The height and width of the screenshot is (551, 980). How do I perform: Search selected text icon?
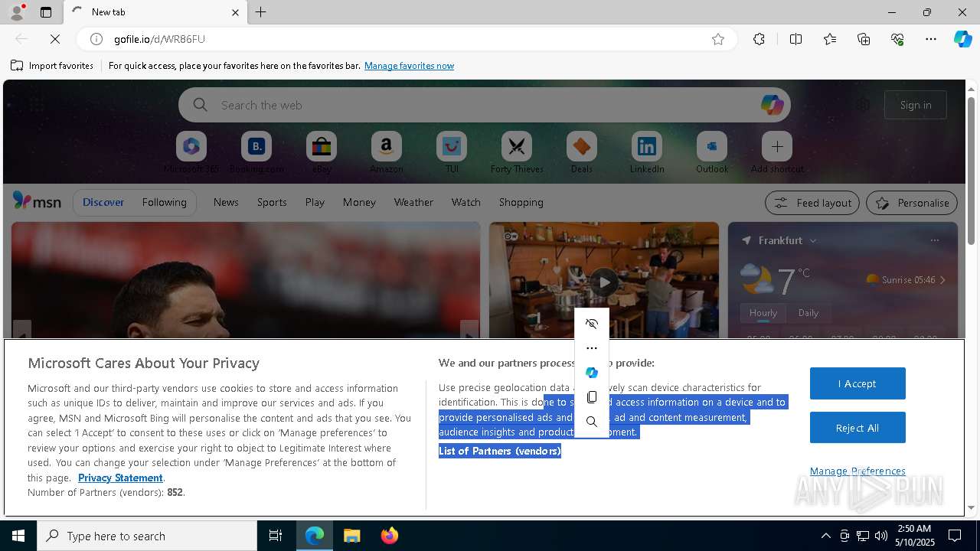pos(591,422)
